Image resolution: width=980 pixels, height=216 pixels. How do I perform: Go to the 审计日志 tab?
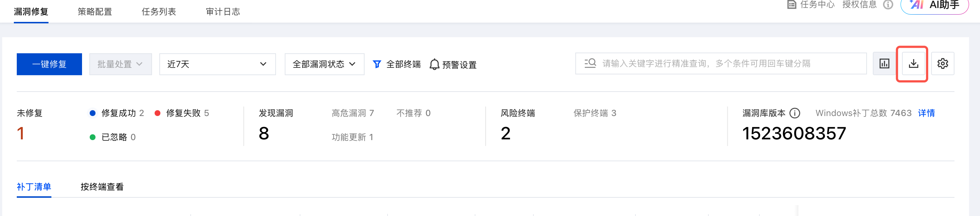click(x=223, y=12)
